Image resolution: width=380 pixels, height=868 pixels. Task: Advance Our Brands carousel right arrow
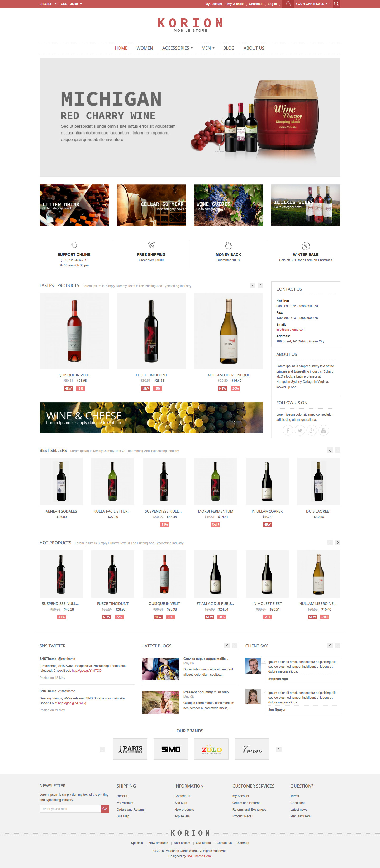[279, 749]
